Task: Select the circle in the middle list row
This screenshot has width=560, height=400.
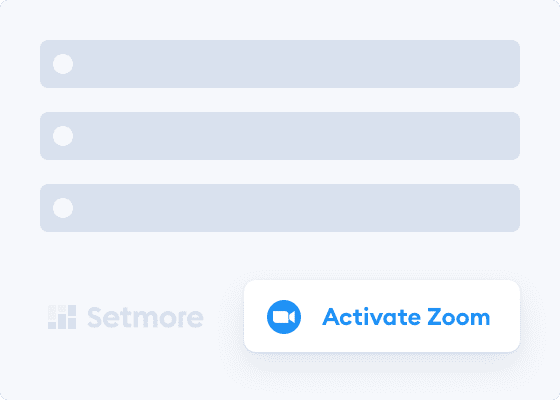Action: (63, 136)
